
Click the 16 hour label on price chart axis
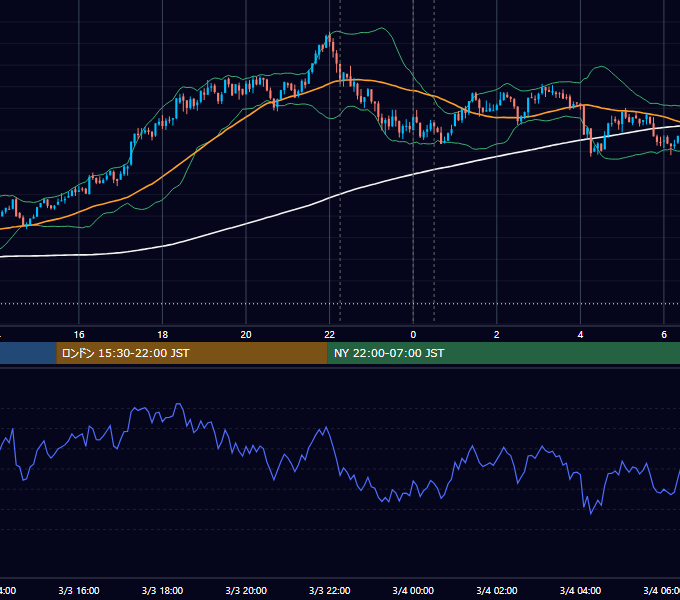click(x=79, y=335)
